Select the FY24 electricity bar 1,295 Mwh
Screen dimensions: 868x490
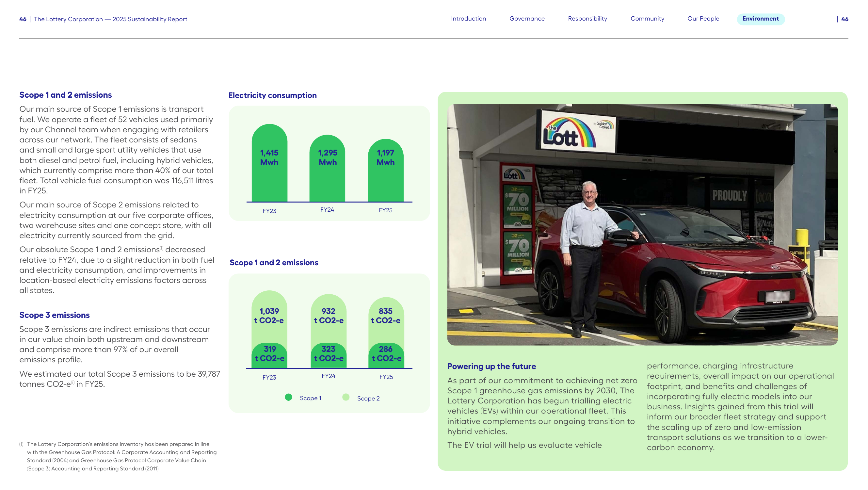[327, 169]
